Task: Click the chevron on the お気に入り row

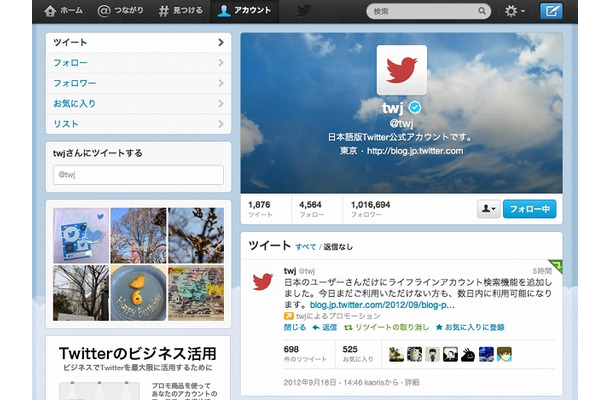Action: (221, 104)
